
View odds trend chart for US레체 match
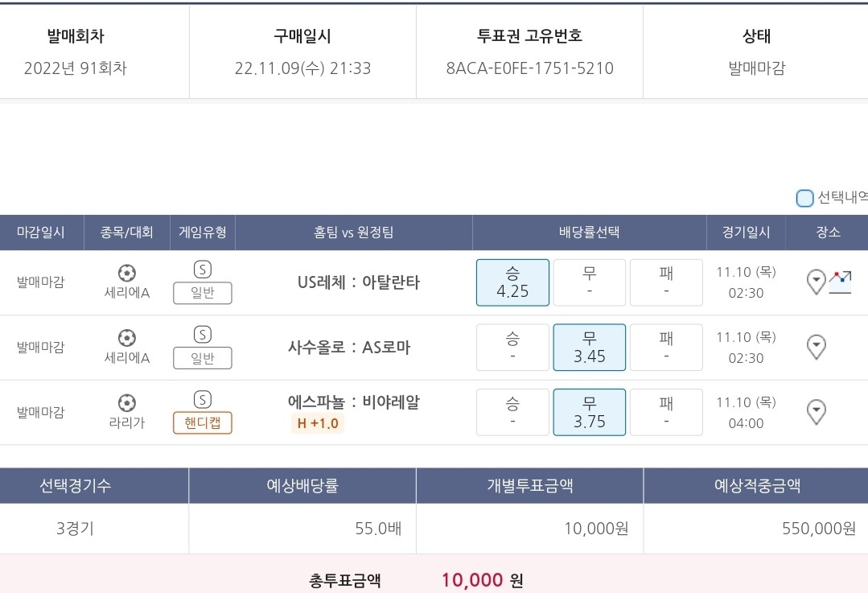point(840,282)
